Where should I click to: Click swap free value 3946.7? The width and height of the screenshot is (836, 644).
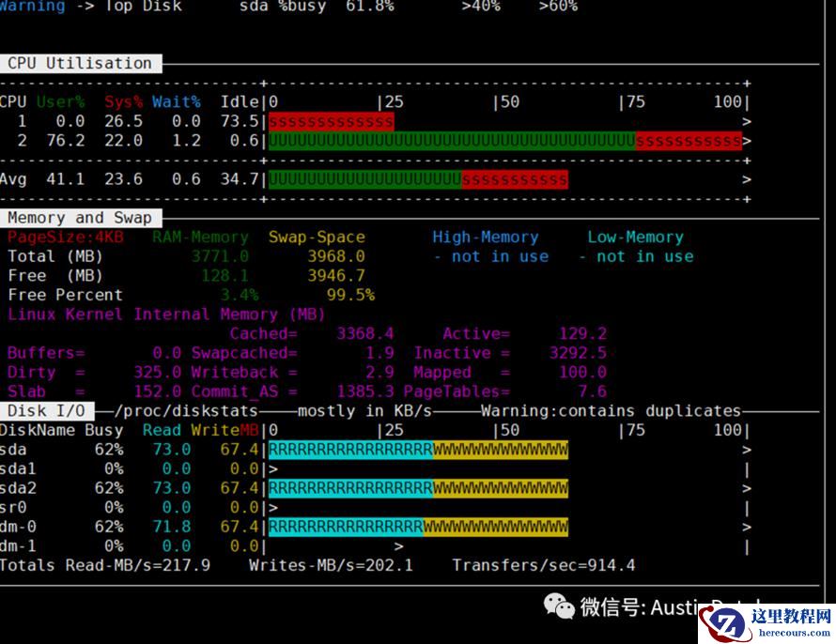coord(336,276)
